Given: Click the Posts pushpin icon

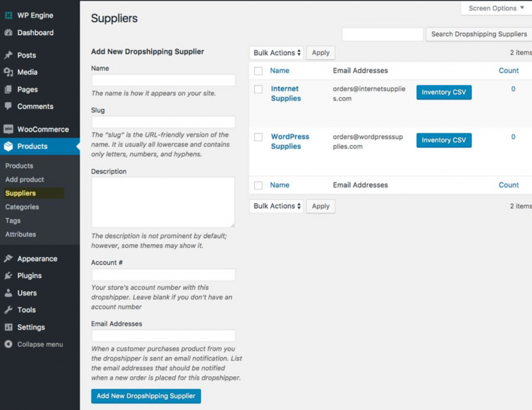Looking at the screenshot, I should coord(8,55).
